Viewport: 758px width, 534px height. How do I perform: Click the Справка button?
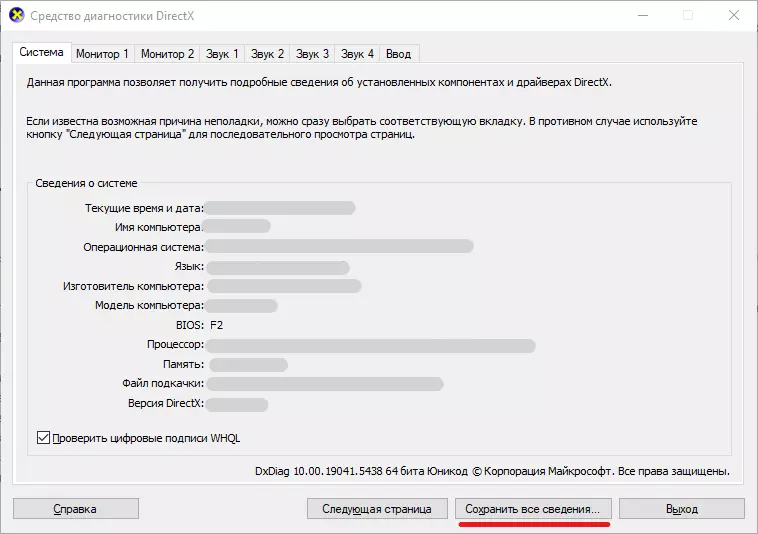(x=75, y=509)
